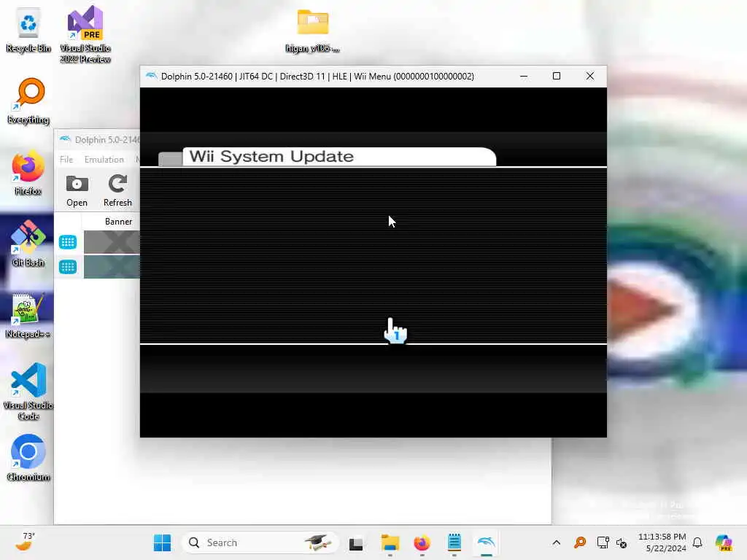Launch Visual Studio 2022 Preview shortcut
Screen dimensions: 747x560
[85, 34]
